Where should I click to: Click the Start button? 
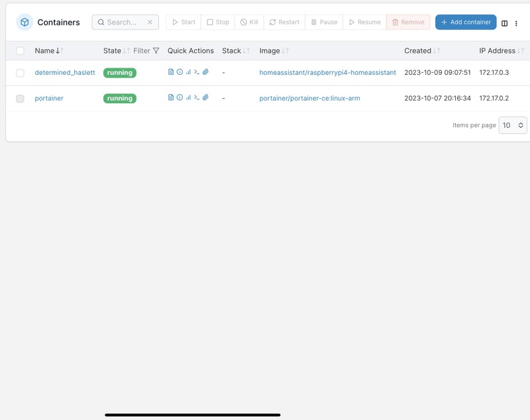pos(184,23)
